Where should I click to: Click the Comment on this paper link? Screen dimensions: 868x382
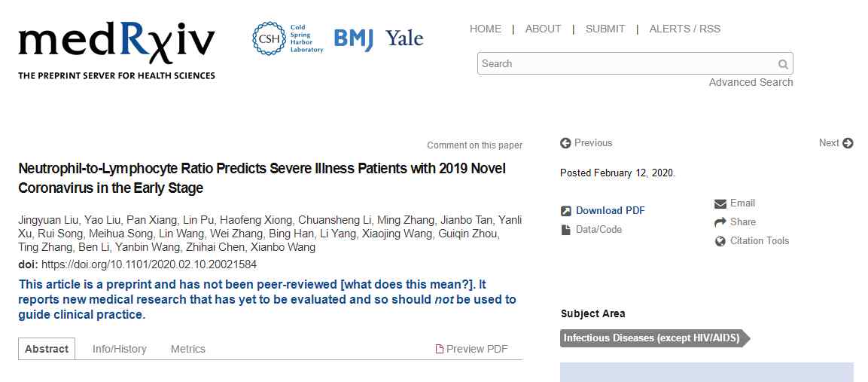point(474,145)
